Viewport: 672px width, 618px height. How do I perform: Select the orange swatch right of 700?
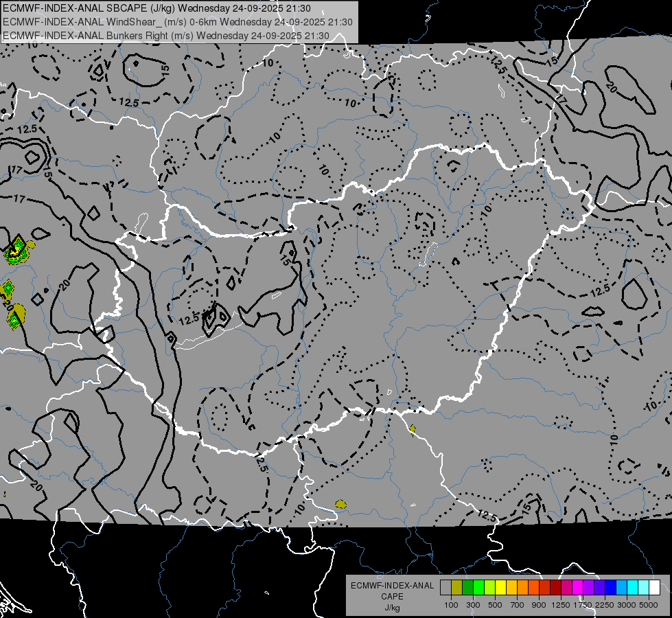click(522, 588)
